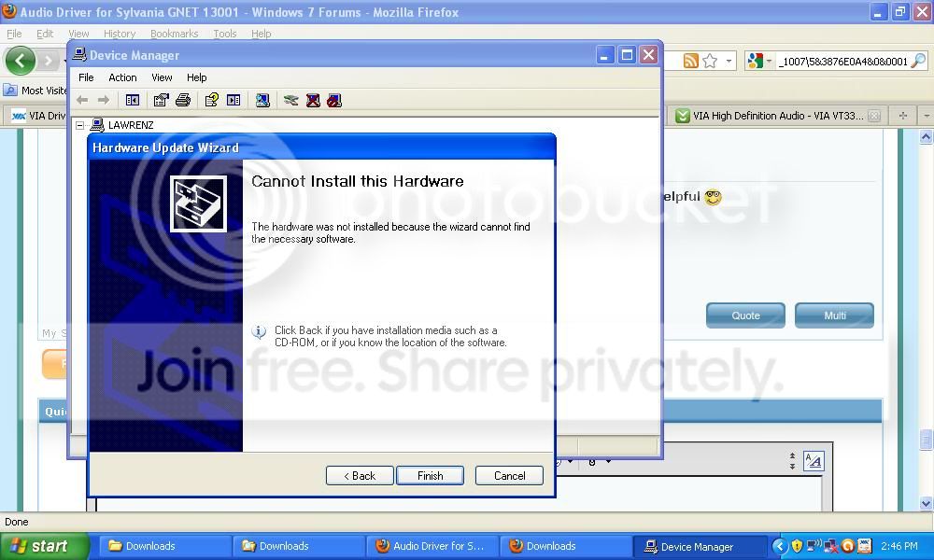The image size is (934, 560).
Task: Click the Print icon in Device Manager toolbar
Action: click(183, 100)
